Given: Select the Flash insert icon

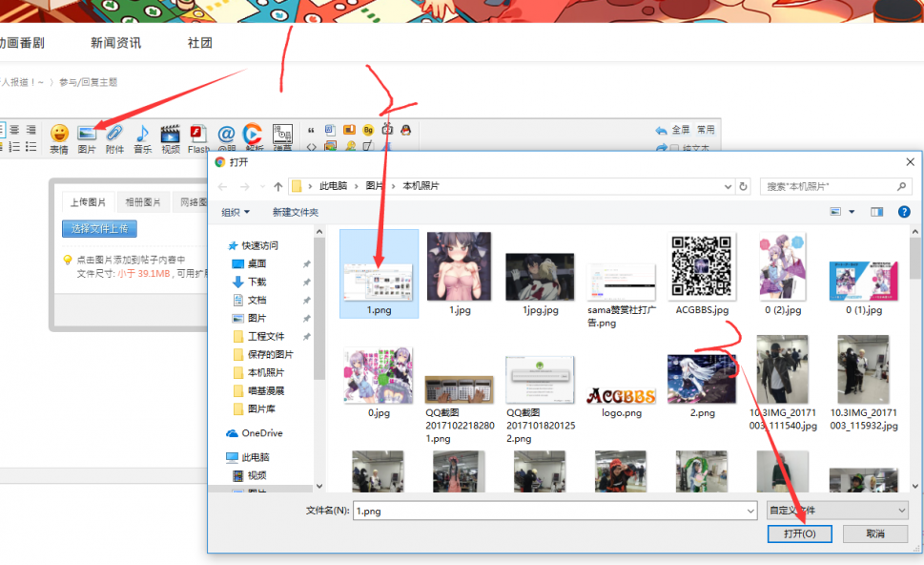Looking at the screenshot, I should pos(198,134).
